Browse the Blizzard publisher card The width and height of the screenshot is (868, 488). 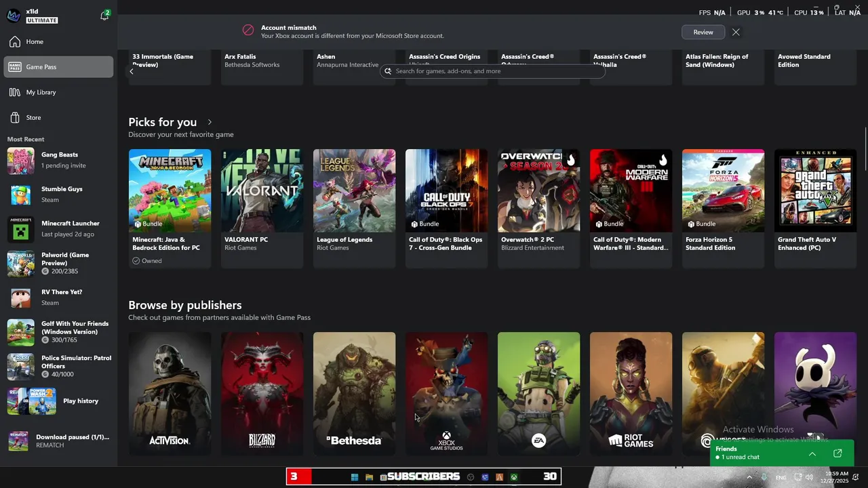(262, 393)
